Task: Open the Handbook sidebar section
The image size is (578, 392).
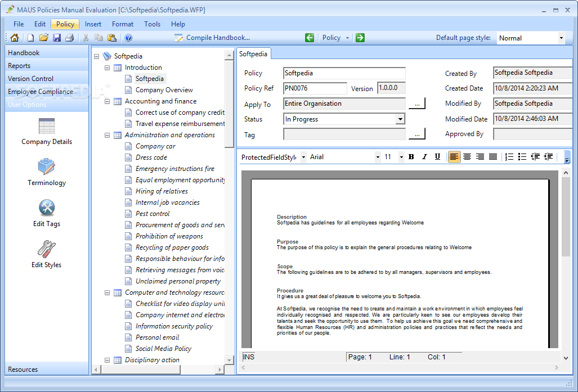Action: click(x=47, y=53)
